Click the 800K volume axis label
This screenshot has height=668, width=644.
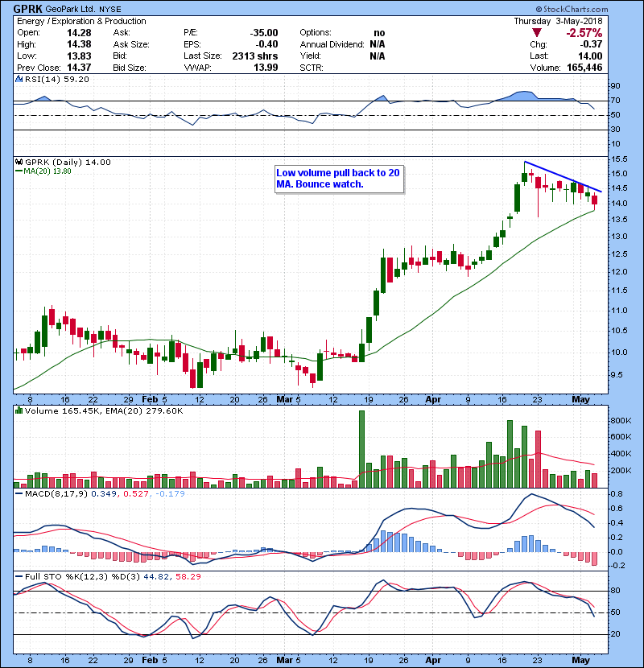coord(621,420)
